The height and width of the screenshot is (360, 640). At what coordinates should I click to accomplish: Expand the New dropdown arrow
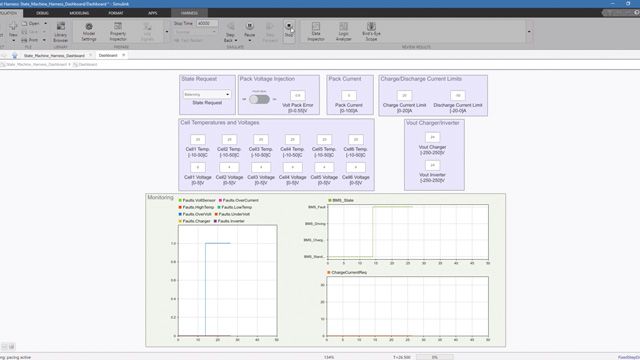(13, 40)
